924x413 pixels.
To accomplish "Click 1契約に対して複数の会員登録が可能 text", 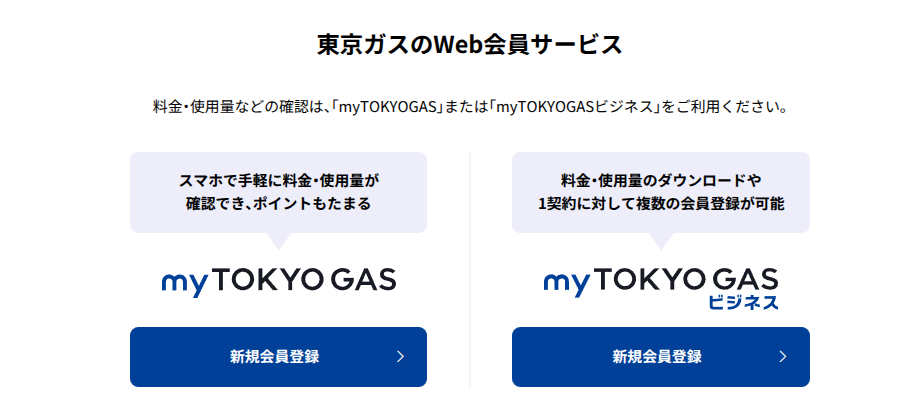I will pos(661,204).
